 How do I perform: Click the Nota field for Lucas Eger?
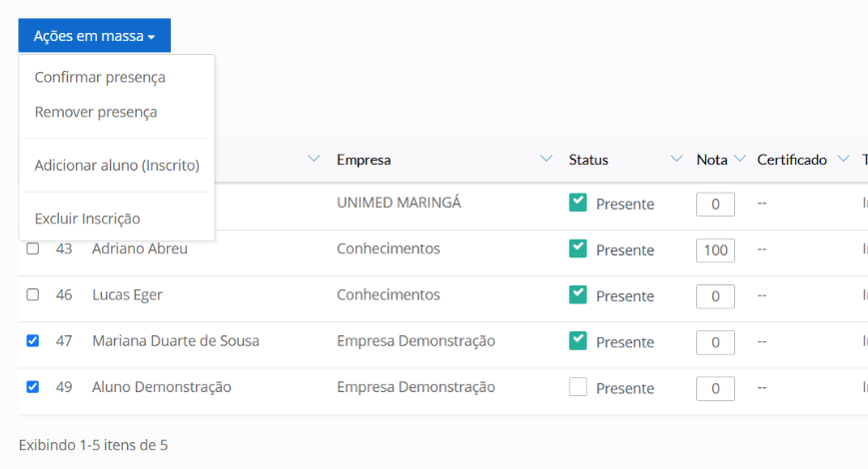pos(715,296)
